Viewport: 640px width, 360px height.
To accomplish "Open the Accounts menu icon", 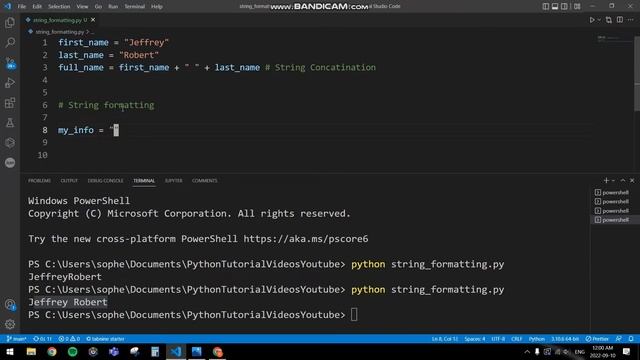I will click(10, 304).
